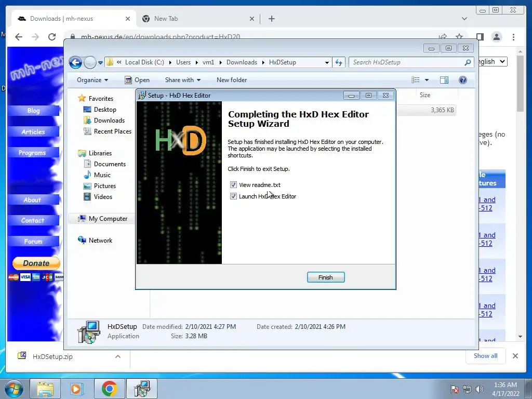Click the Blog button on mh-nexus sidebar
The height and width of the screenshot is (399, 532).
pos(34,111)
